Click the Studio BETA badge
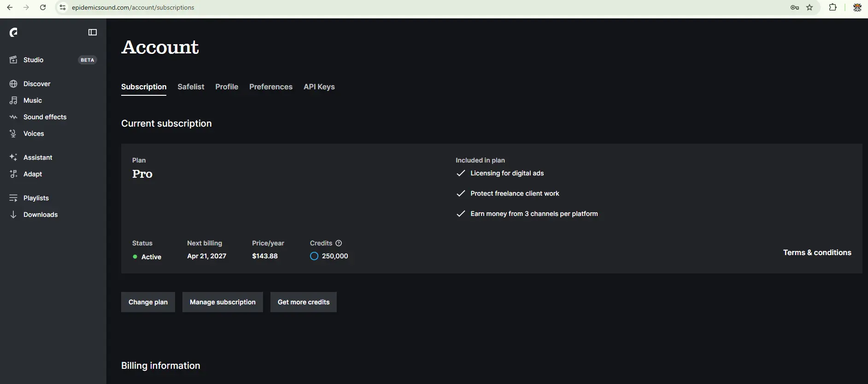 coord(87,60)
